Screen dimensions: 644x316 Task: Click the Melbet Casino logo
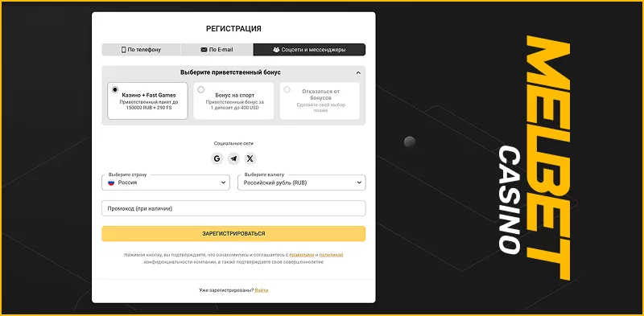pos(535,158)
